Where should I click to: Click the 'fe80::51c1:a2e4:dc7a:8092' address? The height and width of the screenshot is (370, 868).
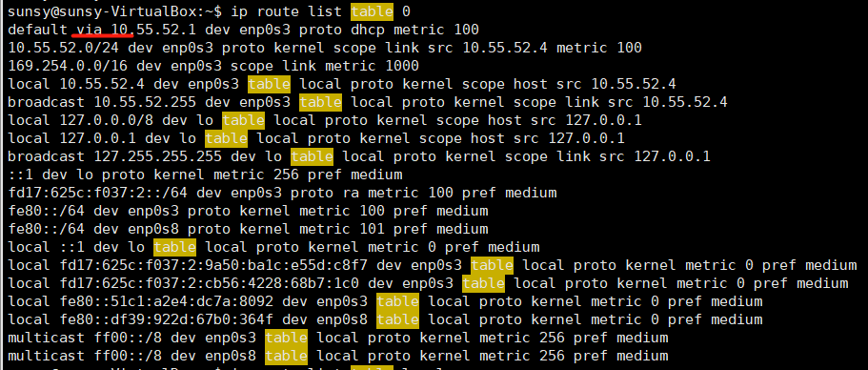pos(167,302)
